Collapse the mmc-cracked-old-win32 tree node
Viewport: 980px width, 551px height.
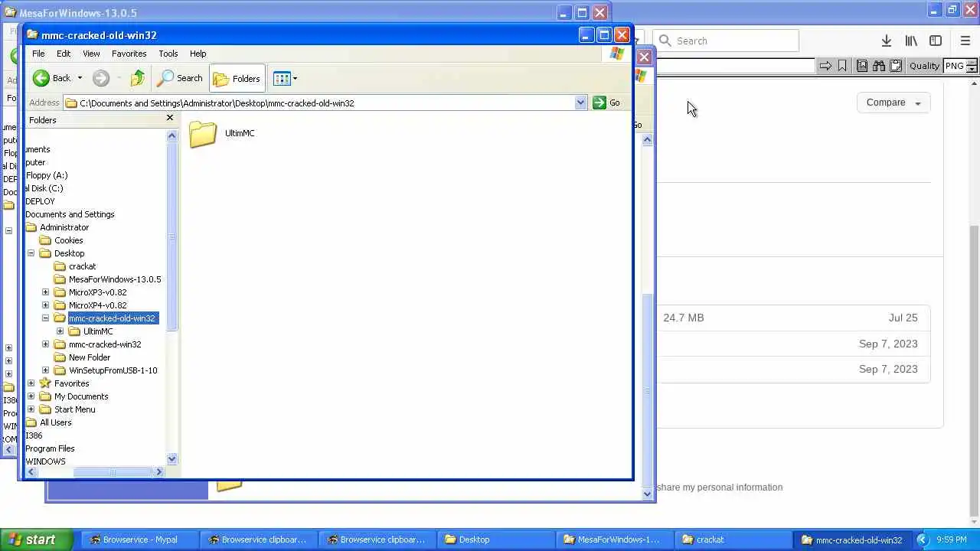point(45,318)
